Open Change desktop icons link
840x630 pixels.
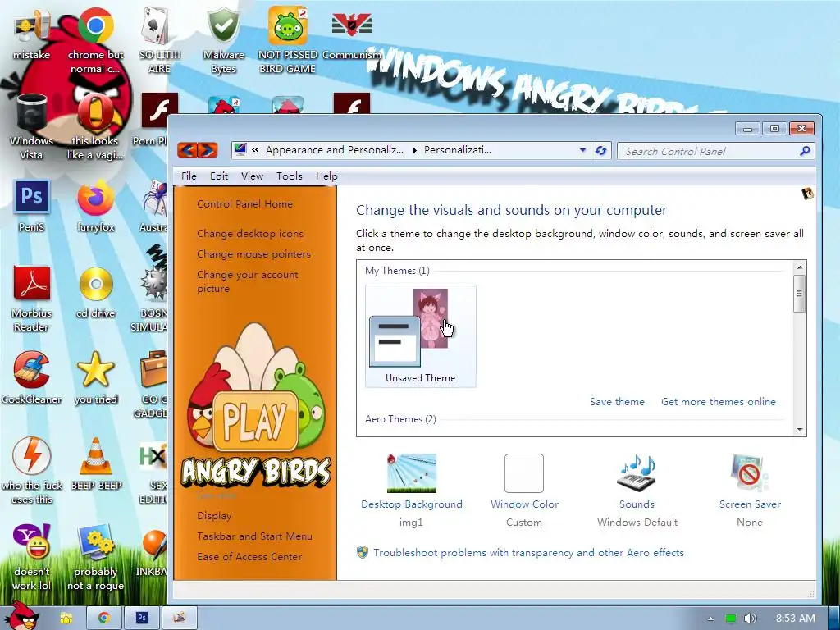[250, 234]
